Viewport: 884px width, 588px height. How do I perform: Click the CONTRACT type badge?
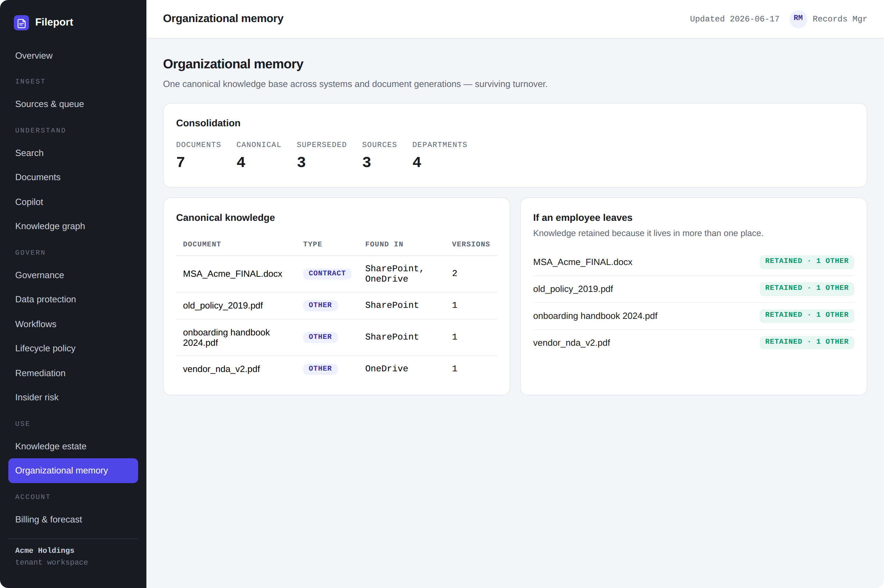pyautogui.click(x=327, y=273)
